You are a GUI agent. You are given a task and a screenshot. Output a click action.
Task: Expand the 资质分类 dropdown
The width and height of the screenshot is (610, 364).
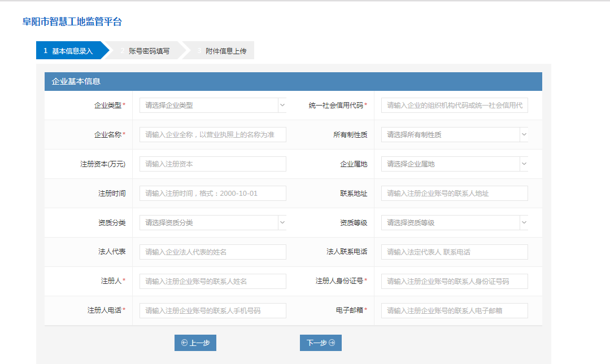212,223
